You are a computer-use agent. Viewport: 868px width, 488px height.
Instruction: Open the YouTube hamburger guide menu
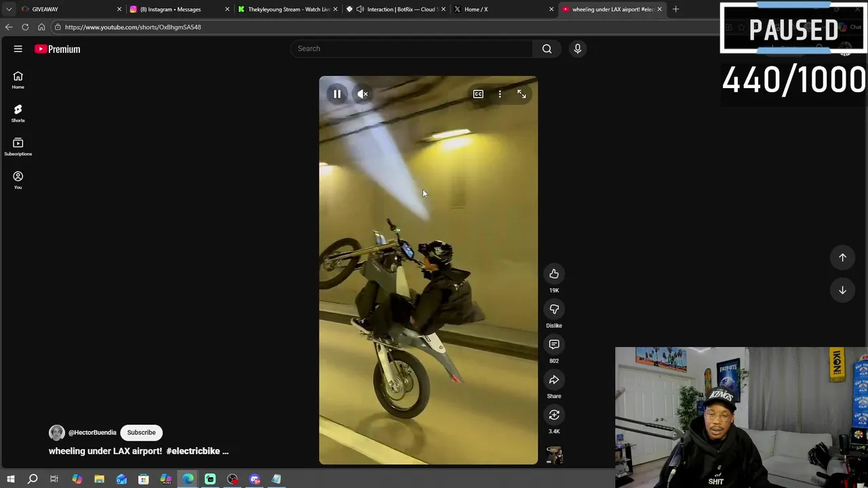click(x=18, y=49)
